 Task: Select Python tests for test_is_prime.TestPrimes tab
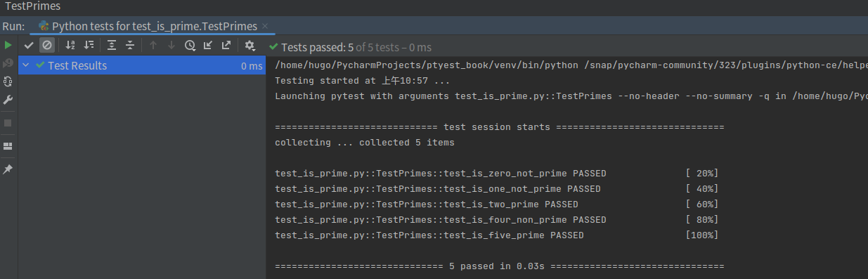point(153,26)
